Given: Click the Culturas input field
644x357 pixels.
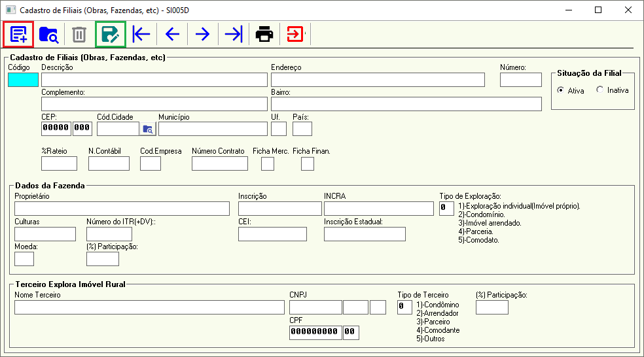Looking at the screenshot, I should coord(45,234).
